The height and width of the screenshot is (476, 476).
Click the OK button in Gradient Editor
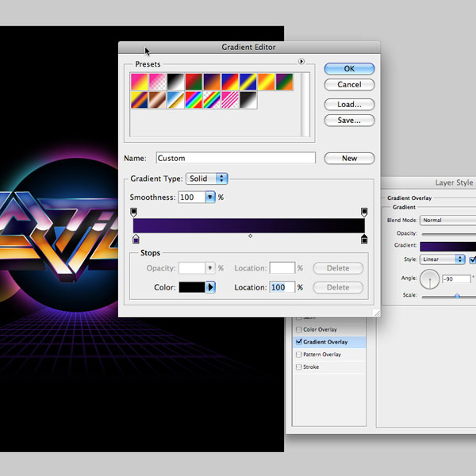[x=349, y=69]
